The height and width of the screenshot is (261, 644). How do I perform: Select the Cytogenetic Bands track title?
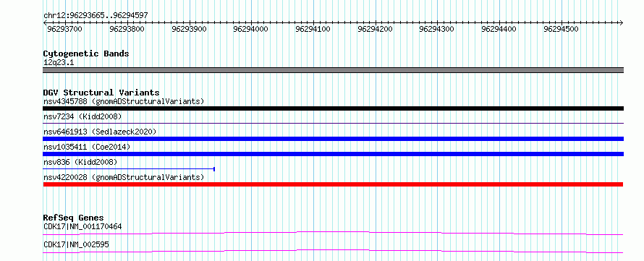pyautogui.click(x=86, y=54)
